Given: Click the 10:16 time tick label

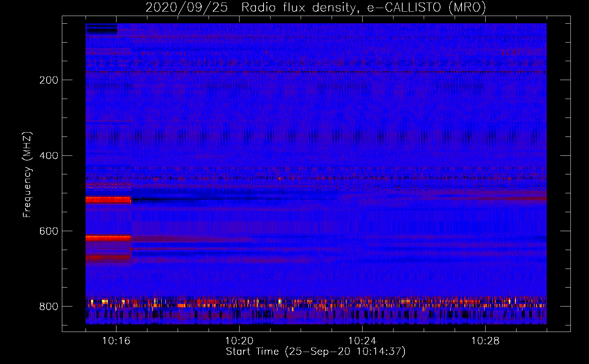Looking at the screenshot, I should 116,341.
